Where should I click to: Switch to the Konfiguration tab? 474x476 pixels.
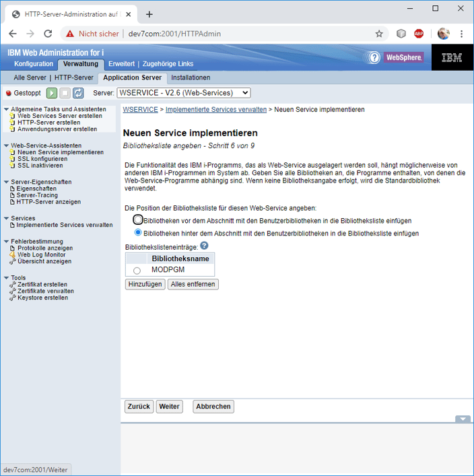click(34, 64)
